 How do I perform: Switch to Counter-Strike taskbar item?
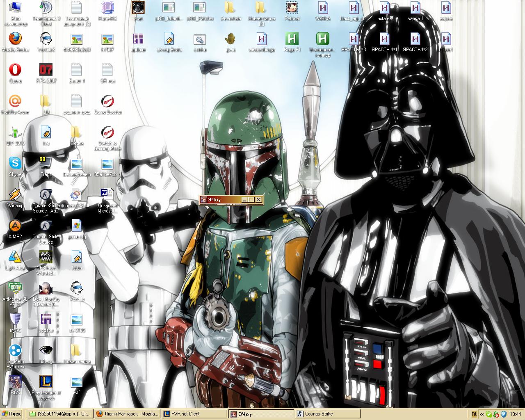pyautogui.click(x=328, y=414)
